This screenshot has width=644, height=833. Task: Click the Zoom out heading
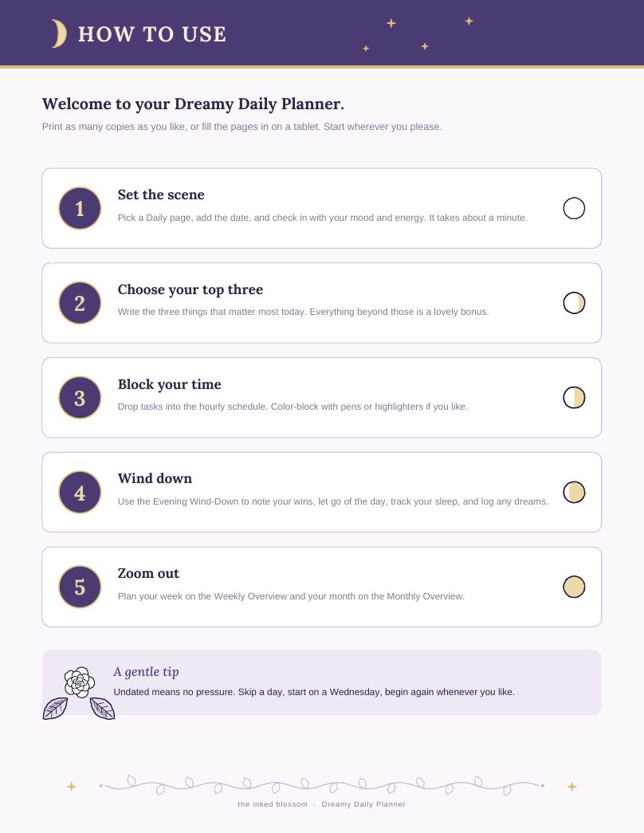(x=148, y=574)
